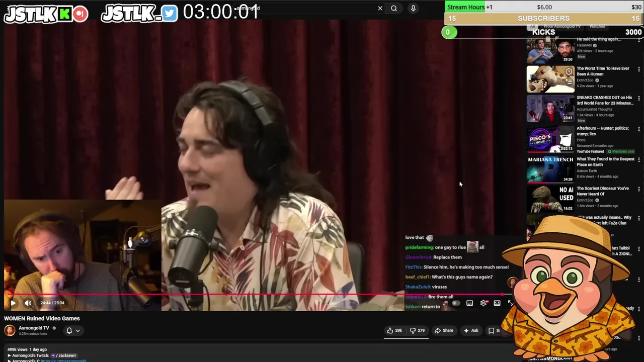Clear the search box with the X icon

tap(380, 8)
